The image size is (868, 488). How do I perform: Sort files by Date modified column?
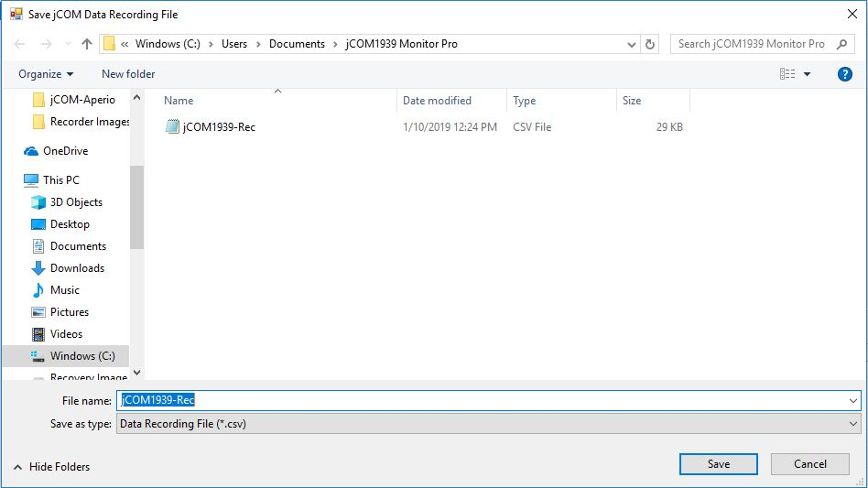[437, 101]
